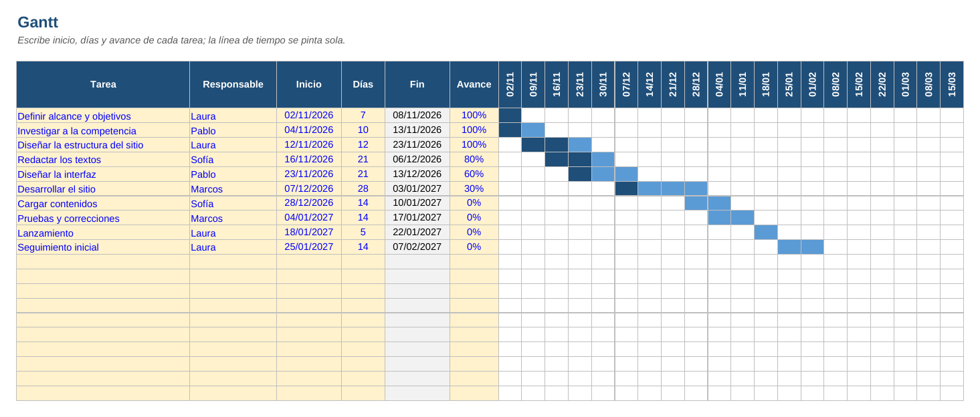Select the Tarea column header
The image size is (980, 417).
pyautogui.click(x=103, y=84)
